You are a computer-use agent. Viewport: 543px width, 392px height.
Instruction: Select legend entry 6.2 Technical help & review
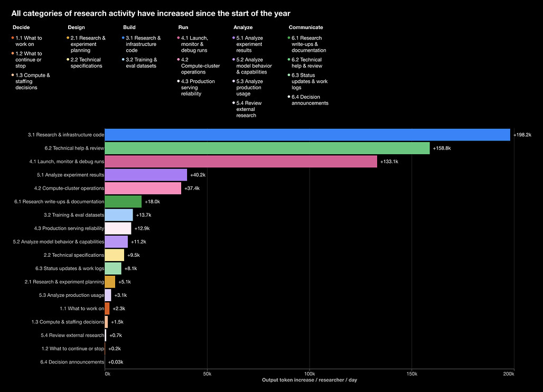pos(305,63)
